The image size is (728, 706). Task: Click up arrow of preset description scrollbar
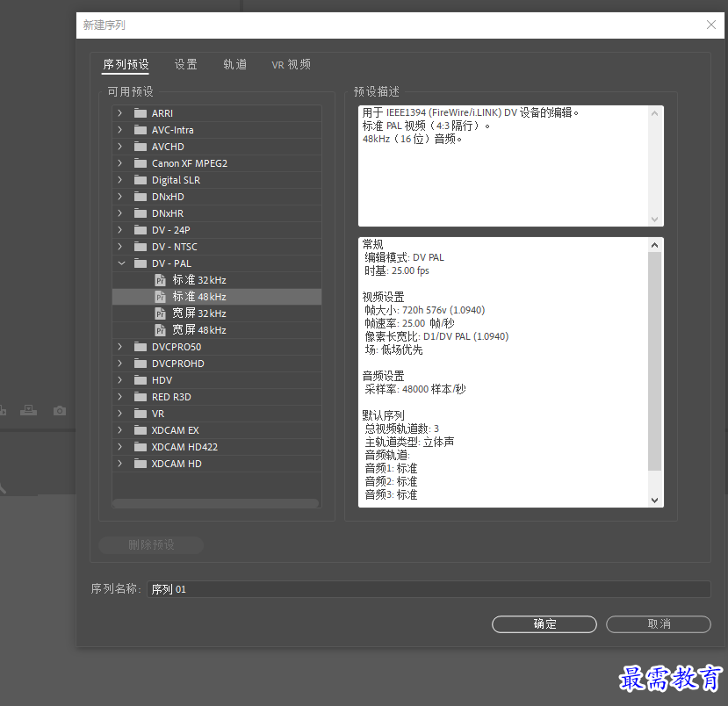point(654,113)
